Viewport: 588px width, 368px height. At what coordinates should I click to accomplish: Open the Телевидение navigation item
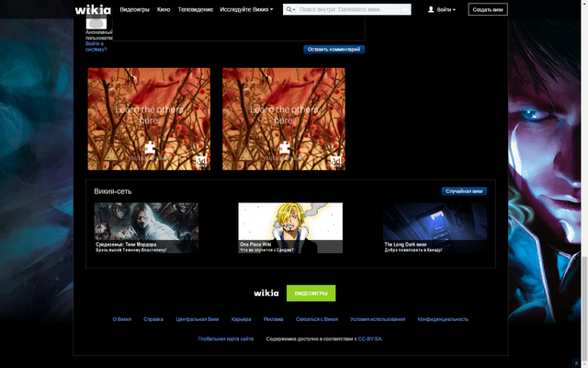[x=196, y=9]
